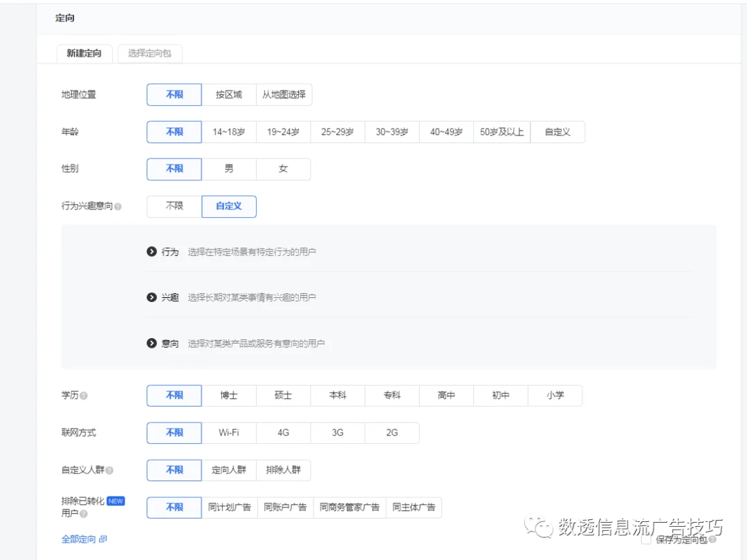Choose 2G network type
747x560 pixels.
point(391,433)
